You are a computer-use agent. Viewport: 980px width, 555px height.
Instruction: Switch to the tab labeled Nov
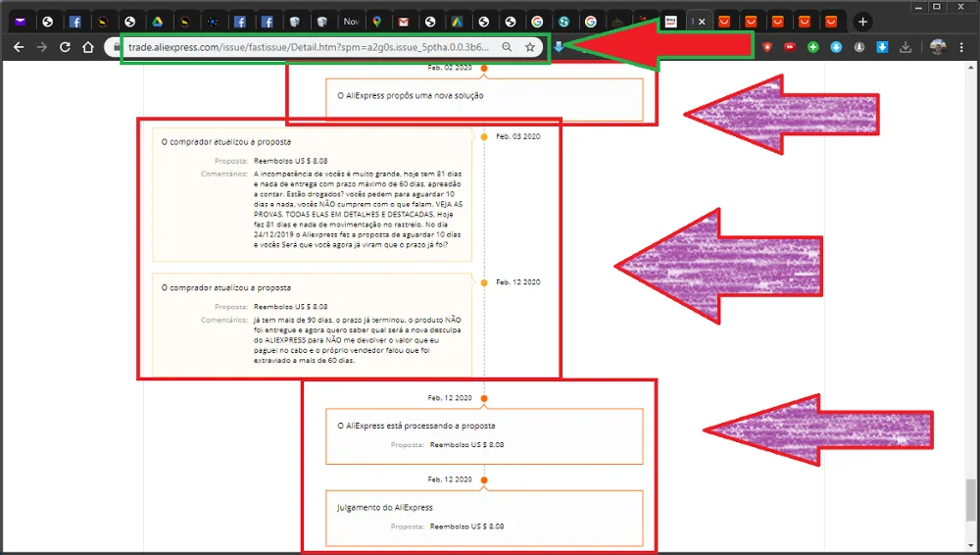(x=351, y=22)
